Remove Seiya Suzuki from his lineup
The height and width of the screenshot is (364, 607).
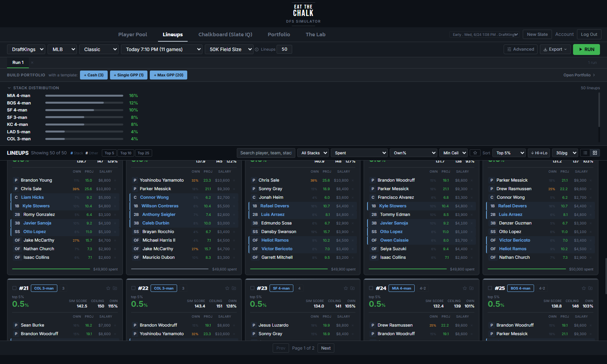point(472,249)
